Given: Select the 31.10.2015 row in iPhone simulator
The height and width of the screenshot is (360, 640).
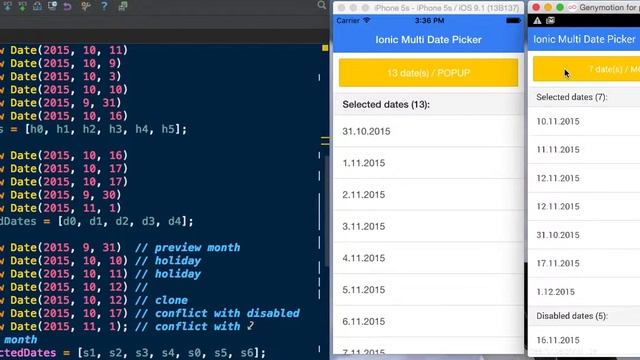Looking at the screenshot, I should click(429, 131).
